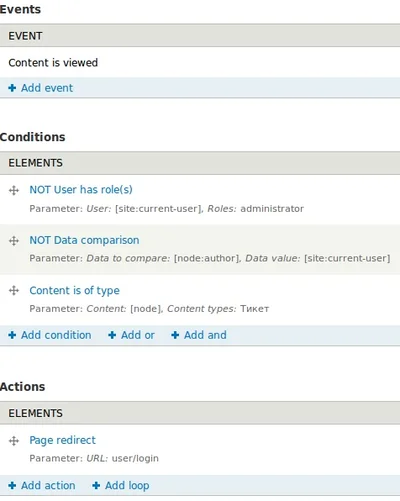Click the plus icon before Add loop
The height and width of the screenshot is (501, 400).
(96, 485)
